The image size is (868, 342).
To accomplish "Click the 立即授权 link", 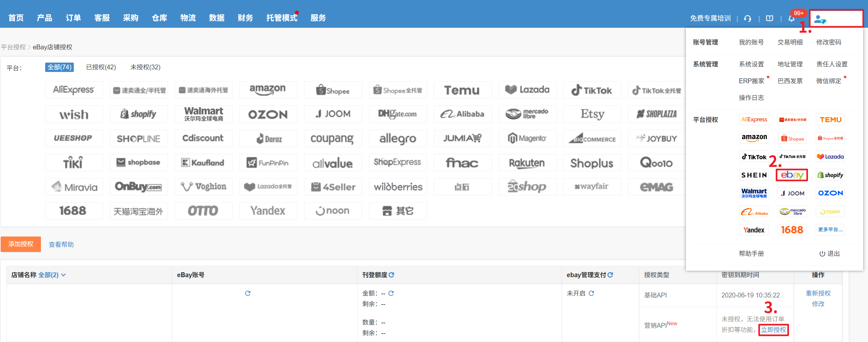I will point(773,329).
